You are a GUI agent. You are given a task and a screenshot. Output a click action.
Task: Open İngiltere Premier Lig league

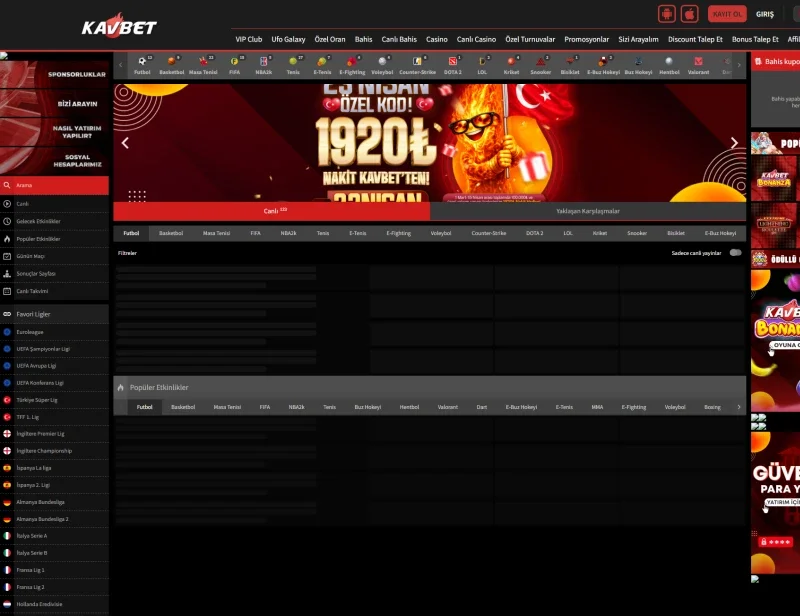point(55,434)
